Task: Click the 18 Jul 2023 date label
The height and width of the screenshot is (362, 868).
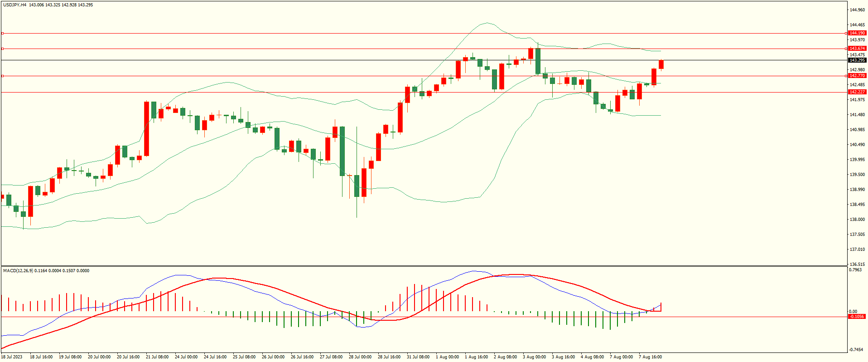Action: point(12,357)
